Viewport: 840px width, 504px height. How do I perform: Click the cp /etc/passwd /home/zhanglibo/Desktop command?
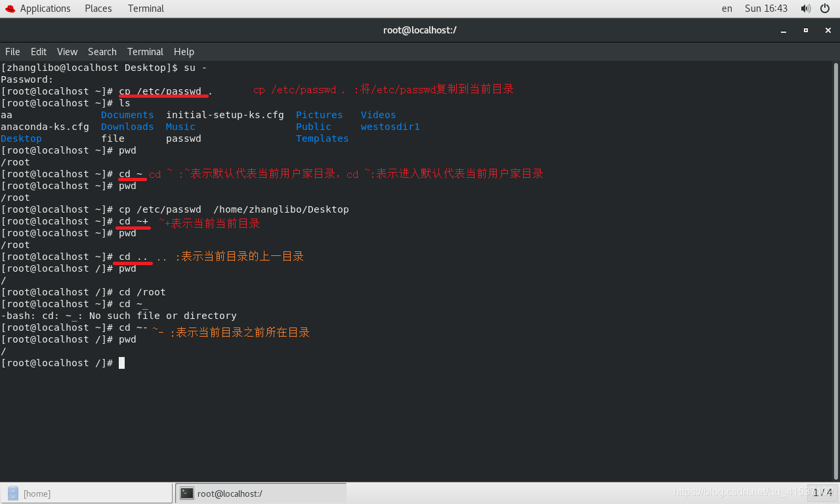coord(234,209)
